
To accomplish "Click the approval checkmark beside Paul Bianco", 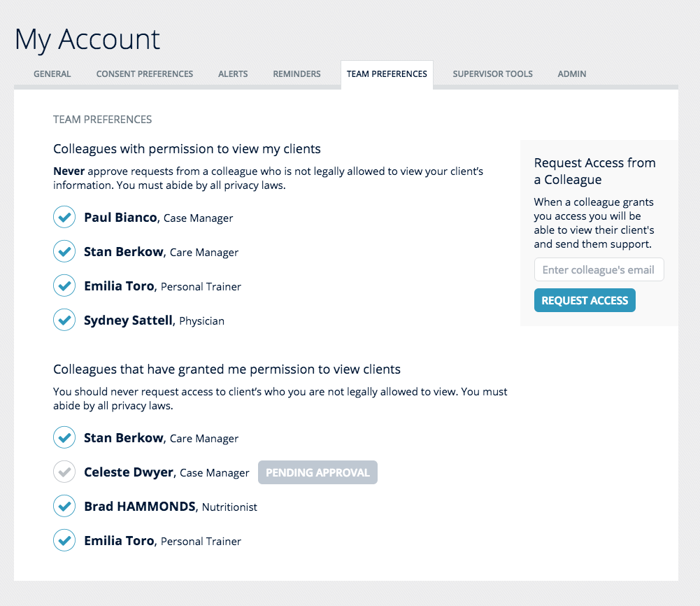I will [64, 217].
